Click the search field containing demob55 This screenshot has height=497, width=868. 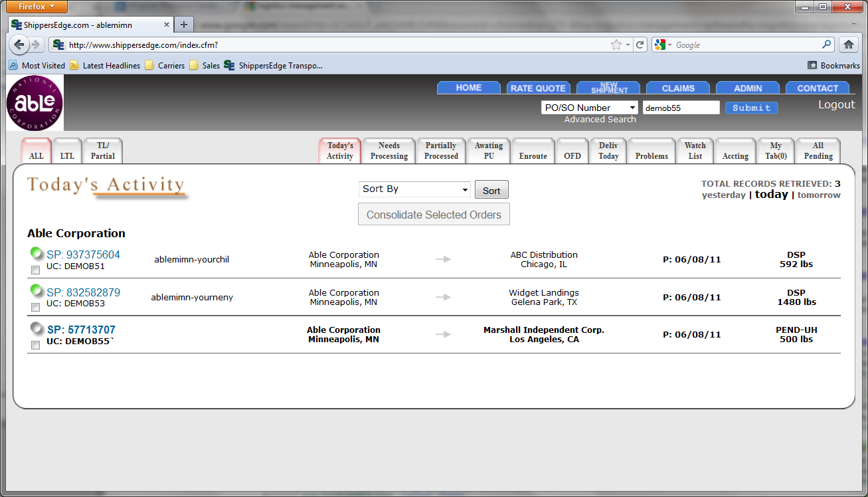point(681,108)
